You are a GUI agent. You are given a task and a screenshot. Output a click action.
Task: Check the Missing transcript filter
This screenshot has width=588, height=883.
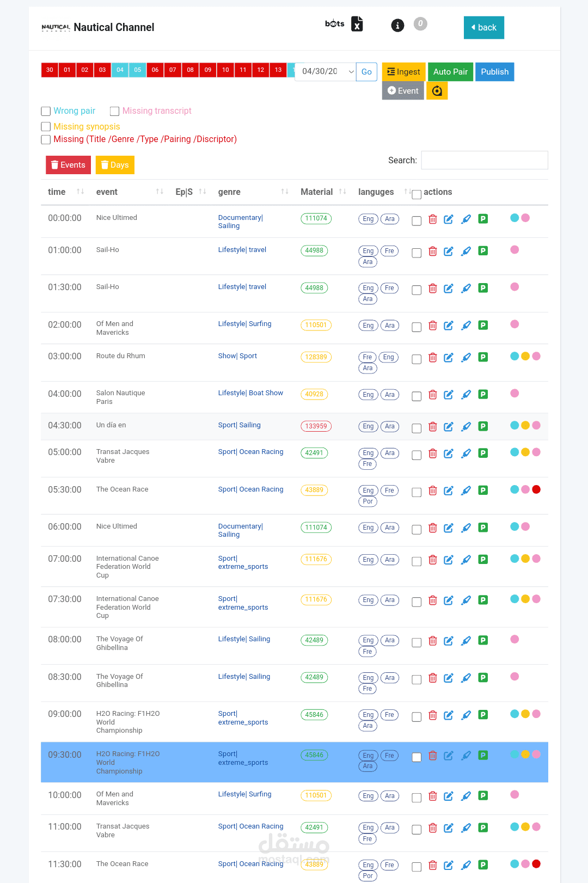(115, 112)
